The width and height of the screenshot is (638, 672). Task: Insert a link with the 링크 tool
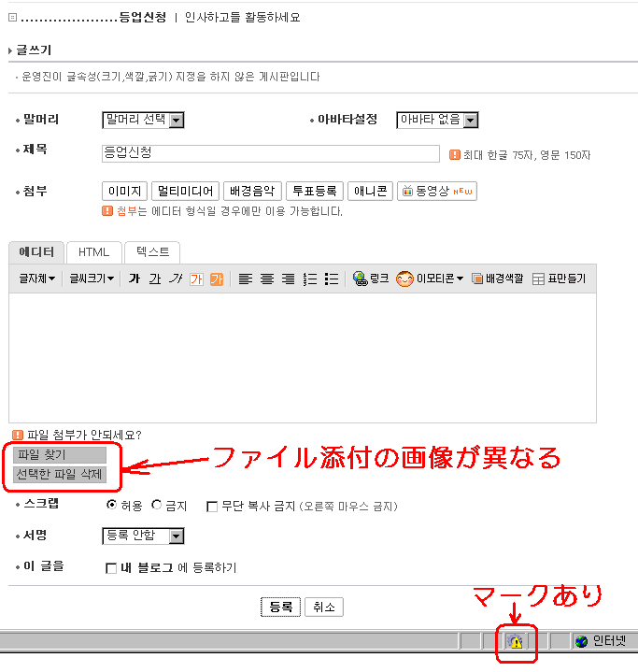pos(370,279)
